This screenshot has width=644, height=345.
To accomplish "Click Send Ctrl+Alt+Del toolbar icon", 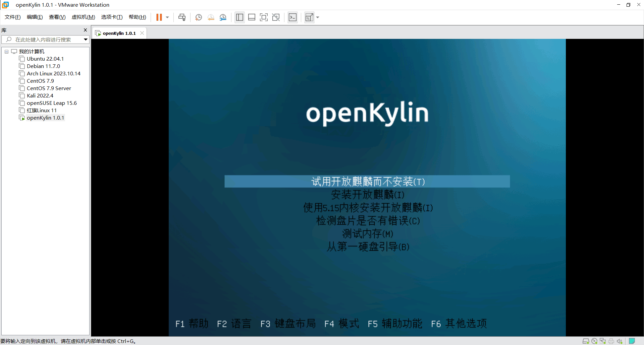I will (182, 17).
